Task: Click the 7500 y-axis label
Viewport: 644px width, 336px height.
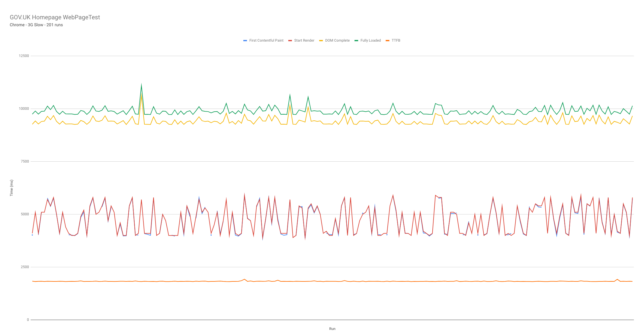Action: tap(25, 161)
